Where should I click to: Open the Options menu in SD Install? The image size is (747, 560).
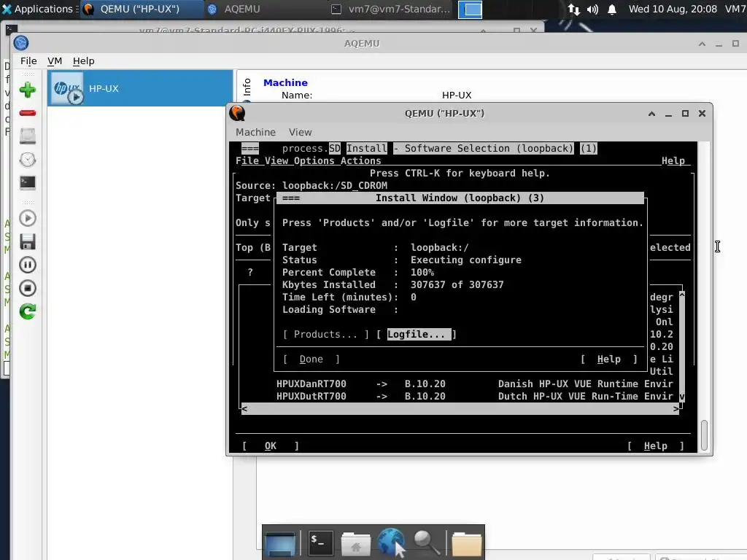[x=314, y=161]
